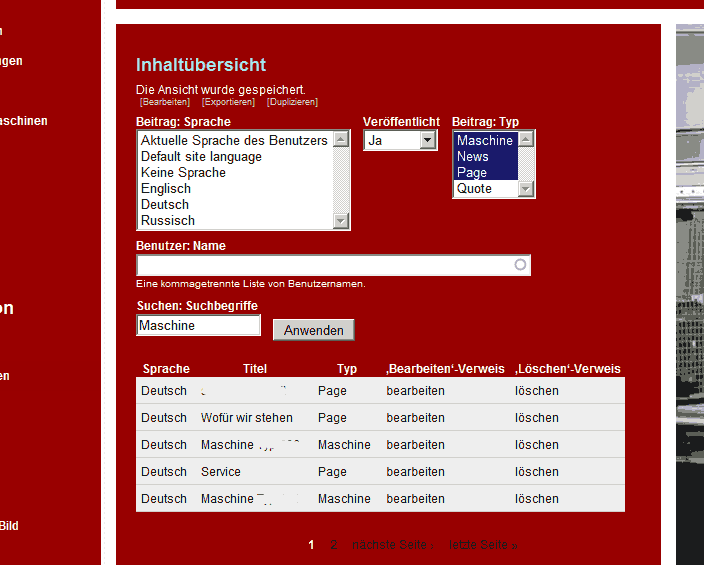Click scroll-down arrow in Sprache listbox
704x565 pixels.
(x=341, y=221)
